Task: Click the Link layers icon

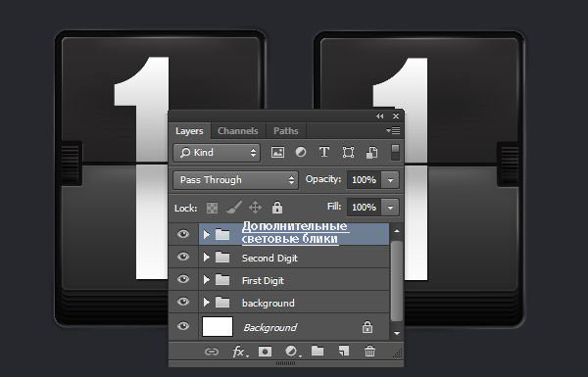Action: (x=212, y=352)
